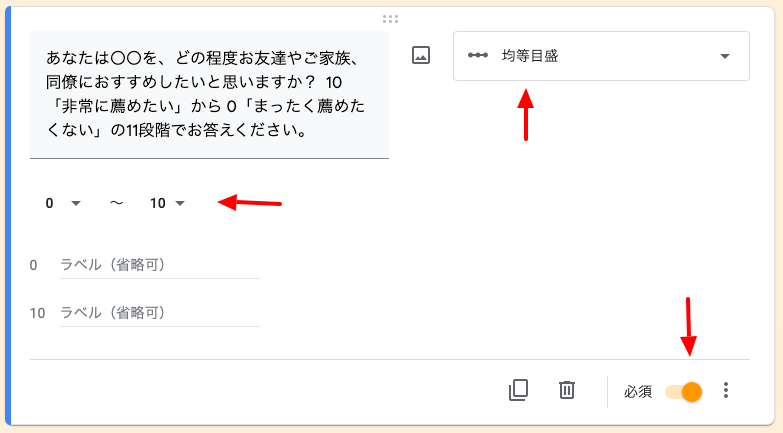Open the 均等目盛 question type dropdown
The image size is (783, 433).
pyautogui.click(x=601, y=56)
